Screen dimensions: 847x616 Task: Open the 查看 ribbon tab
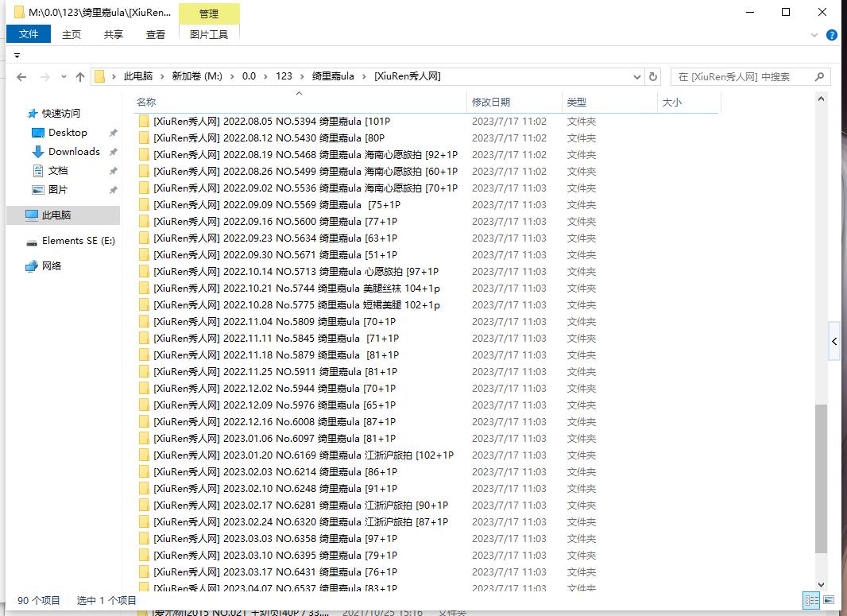[x=156, y=35]
